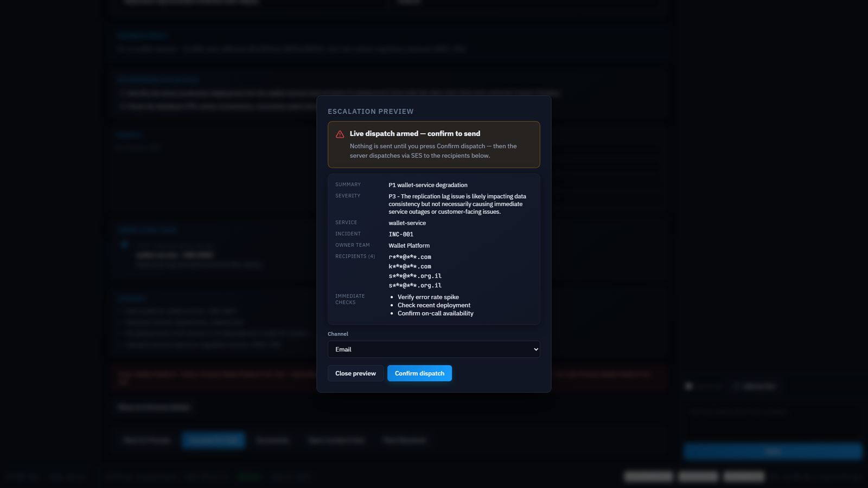Click the 'ESCALATION PREVIEW' title

(x=371, y=111)
